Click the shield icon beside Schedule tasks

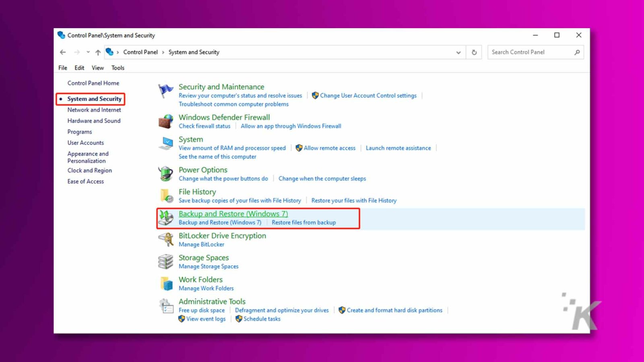tap(239, 319)
